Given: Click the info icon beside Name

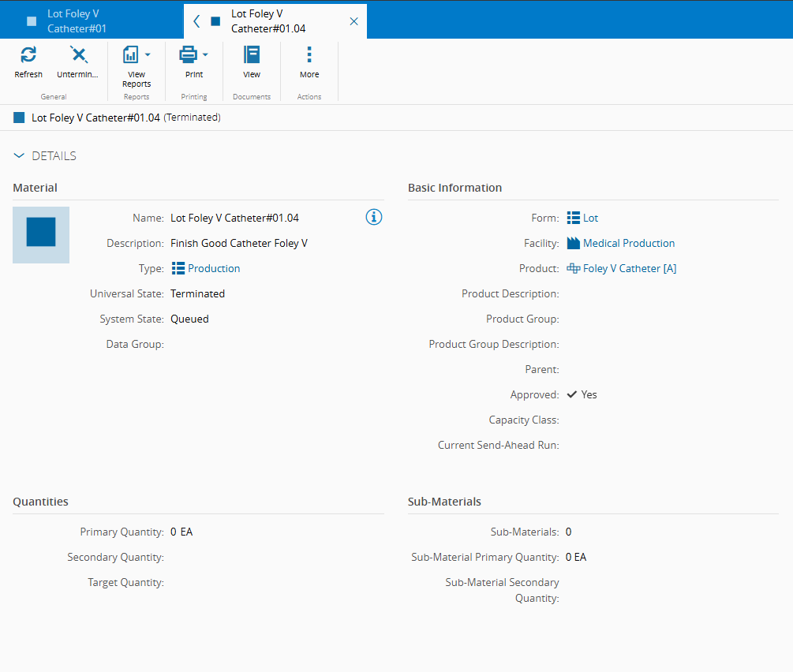Looking at the screenshot, I should pos(374,218).
